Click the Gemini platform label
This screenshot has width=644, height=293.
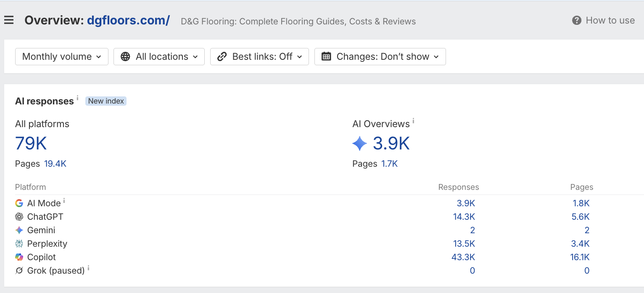(41, 230)
